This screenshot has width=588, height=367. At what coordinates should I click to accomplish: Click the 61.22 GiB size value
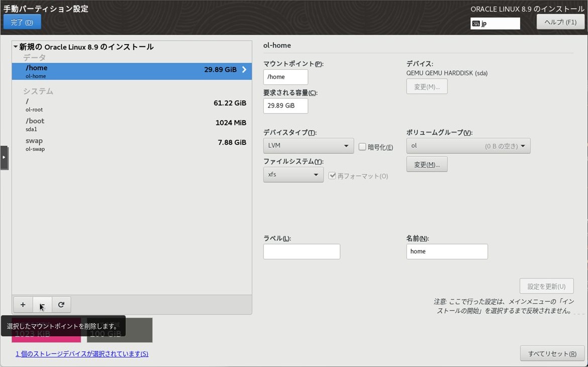tap(230, 103)
